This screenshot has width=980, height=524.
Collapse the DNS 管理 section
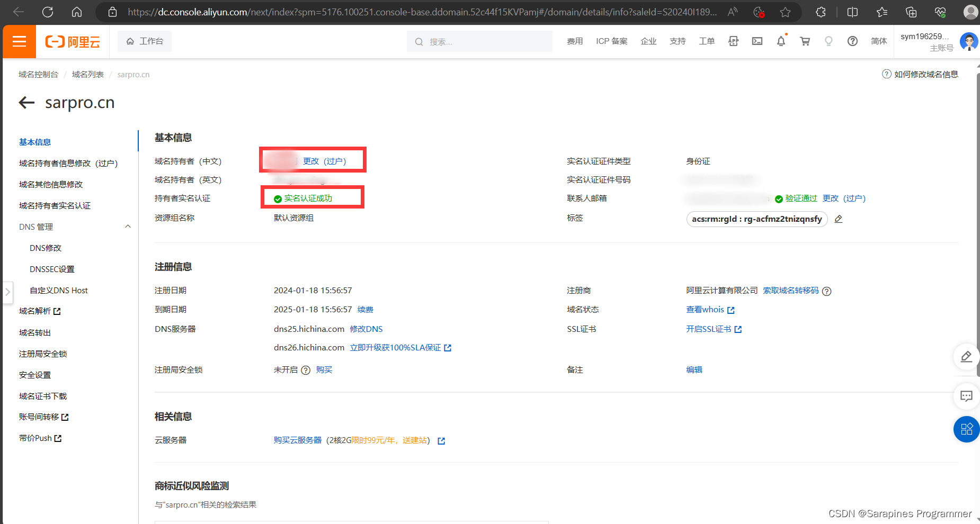(x=128, y=227)
